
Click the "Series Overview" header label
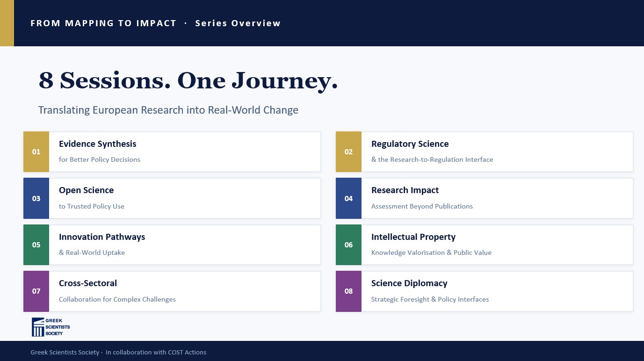coord(238,23)
